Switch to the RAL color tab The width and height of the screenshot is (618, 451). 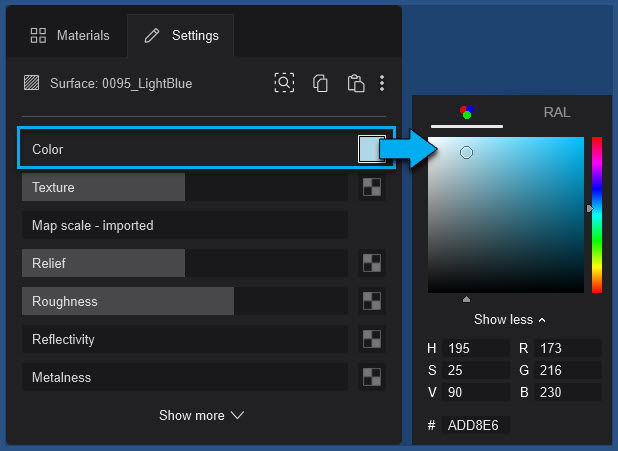556,112
